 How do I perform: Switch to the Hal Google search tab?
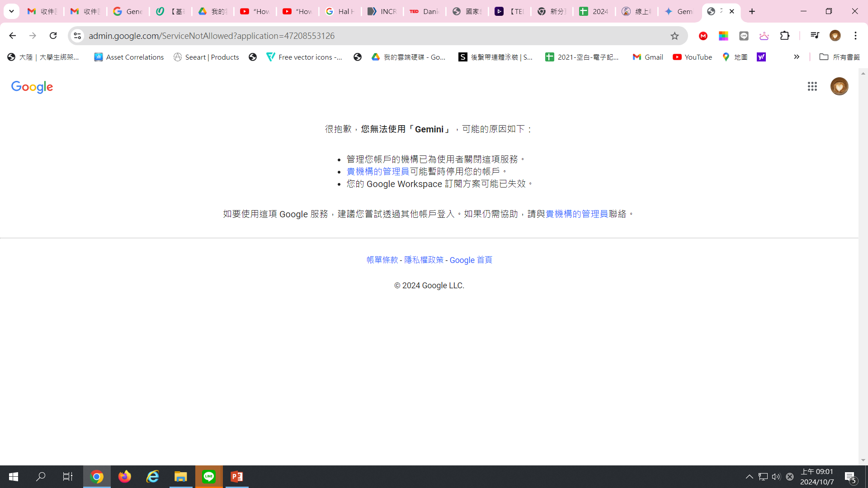click(340, 11)
